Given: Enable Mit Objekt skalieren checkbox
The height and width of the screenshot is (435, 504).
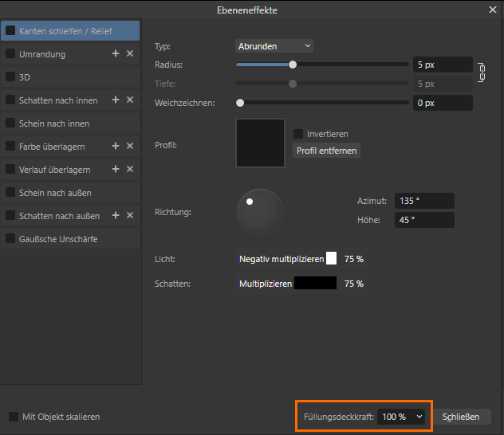Looking at the screenshot, I should (x=14, y=417).
